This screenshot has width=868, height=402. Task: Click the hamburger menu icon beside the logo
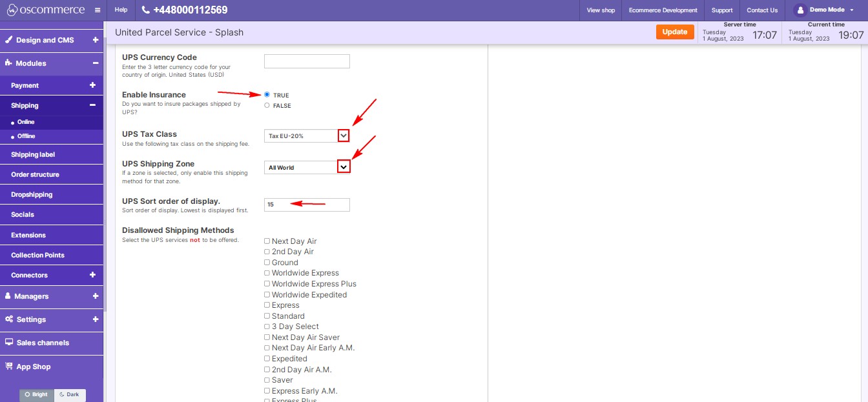click(97, 10)
